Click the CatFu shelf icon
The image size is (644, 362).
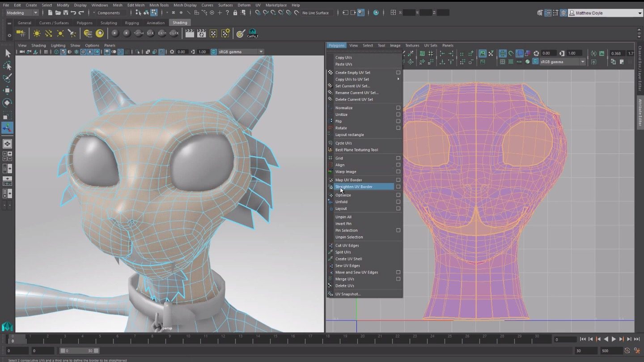pyautogui.click(x=253, y=33)
